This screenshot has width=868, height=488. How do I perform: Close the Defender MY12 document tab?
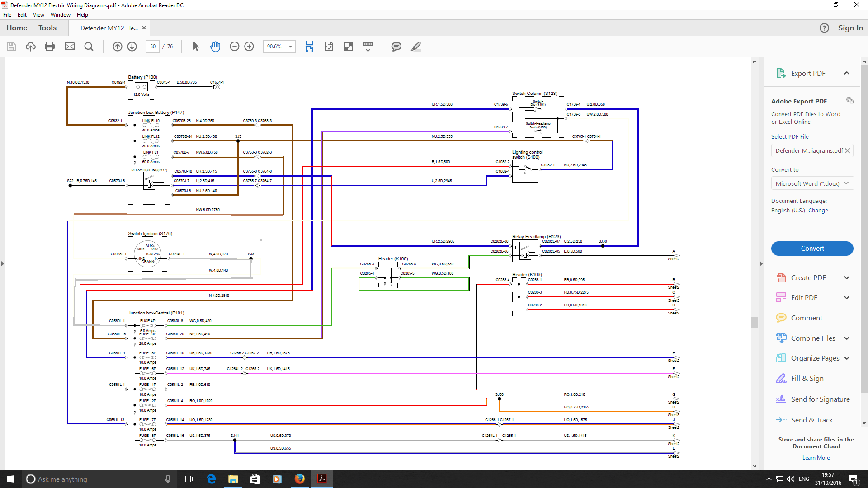(x=144, y=28)
